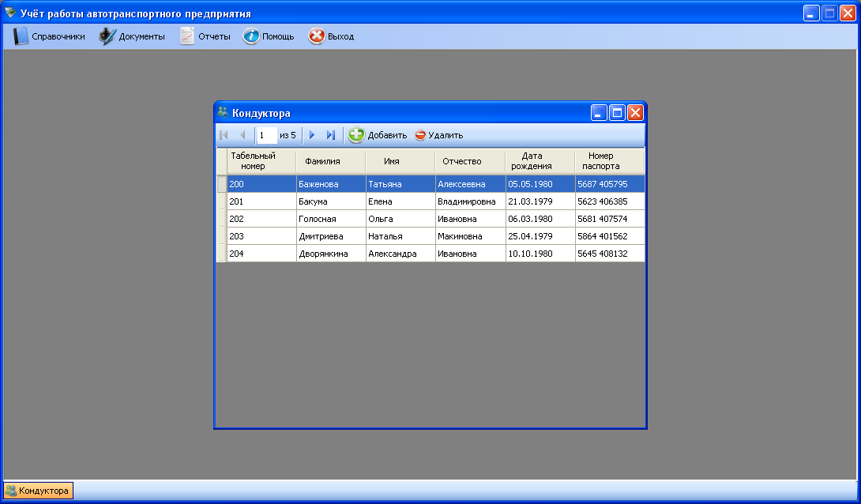Go to next record arrow
Screen dimensions: 861x504
coord(312,135)
